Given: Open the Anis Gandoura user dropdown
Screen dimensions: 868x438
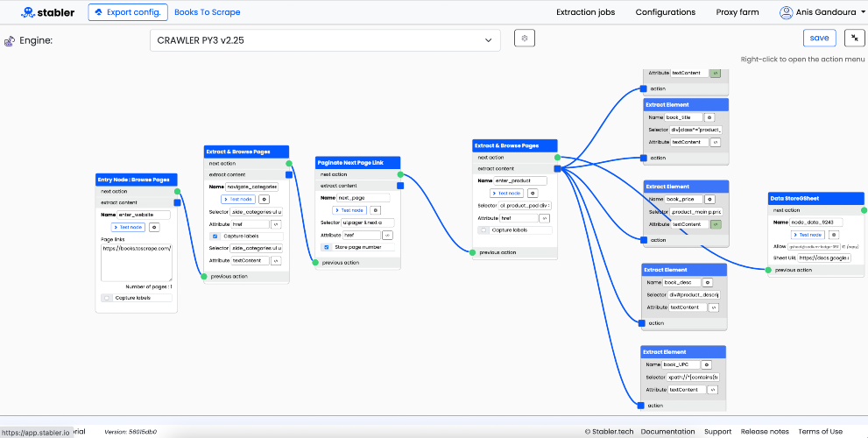Looking at the screenshot, I should (822, 11).
